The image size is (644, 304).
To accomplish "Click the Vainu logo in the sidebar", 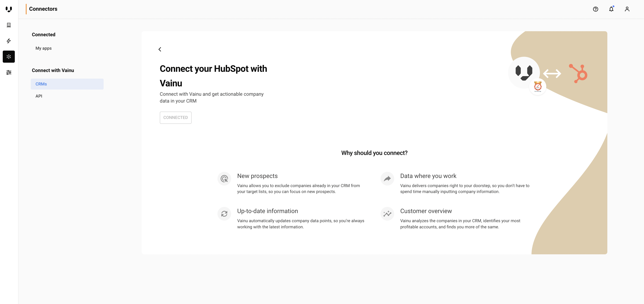I will 9,9.
